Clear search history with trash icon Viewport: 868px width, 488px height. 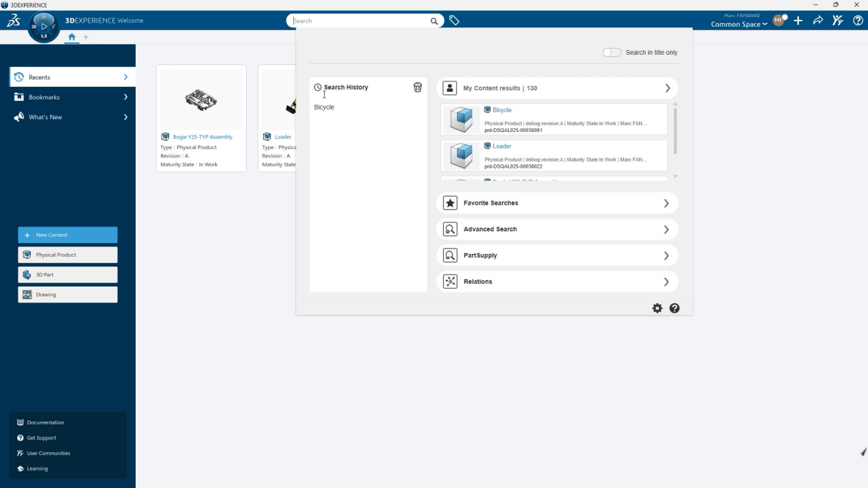418,87
